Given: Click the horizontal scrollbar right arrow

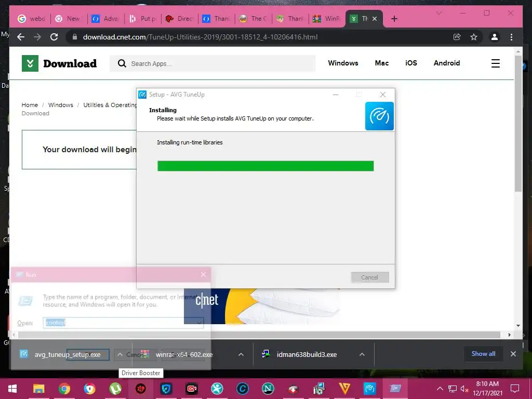Looking at the screenshot, I should pos(509,335).
